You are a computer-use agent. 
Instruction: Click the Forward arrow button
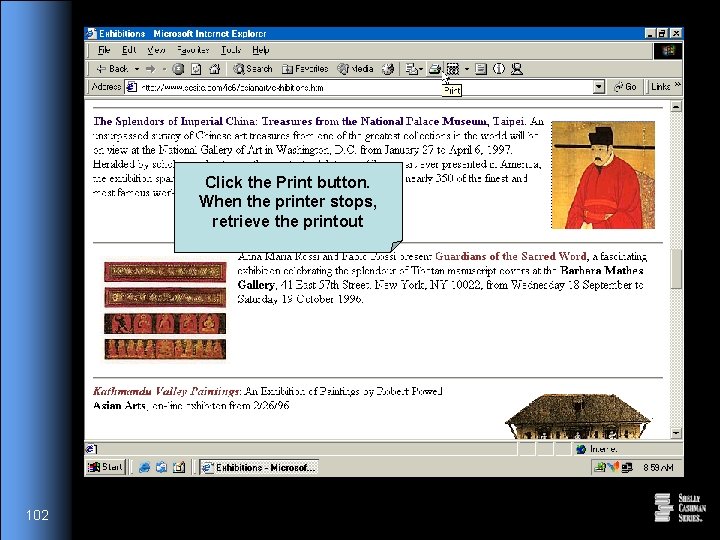(150, 69)
